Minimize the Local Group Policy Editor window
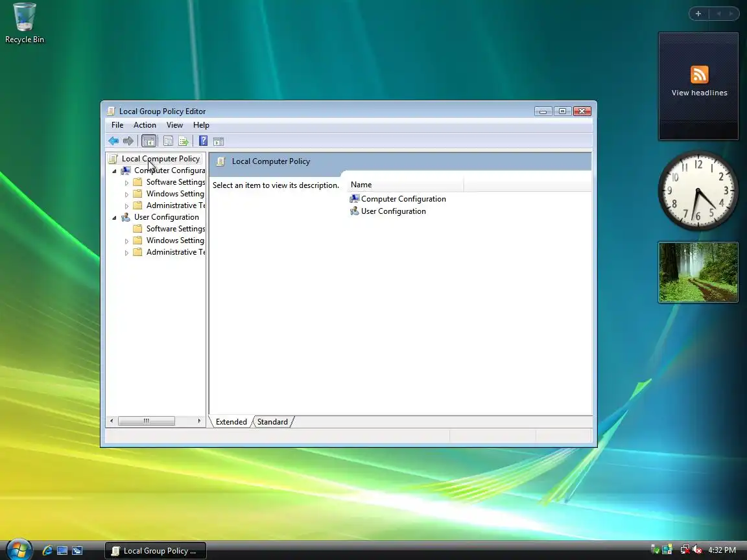This screenshot has height=560, width=747. pos(543,111)
